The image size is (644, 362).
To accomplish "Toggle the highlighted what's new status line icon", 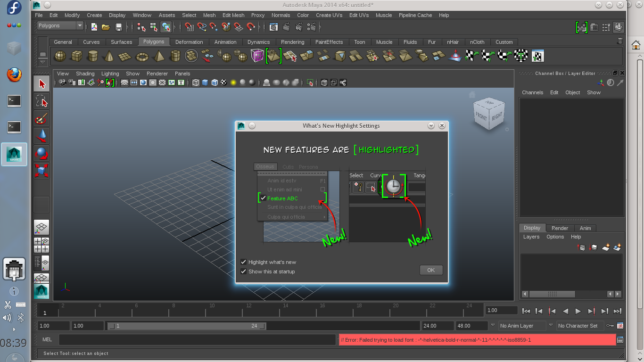I will point(582,27).
